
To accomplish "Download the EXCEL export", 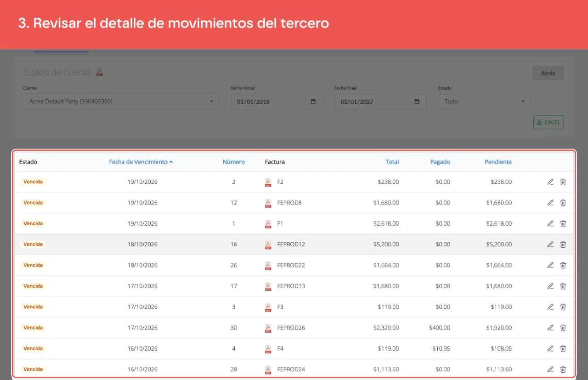I will (x=548, y=122).
